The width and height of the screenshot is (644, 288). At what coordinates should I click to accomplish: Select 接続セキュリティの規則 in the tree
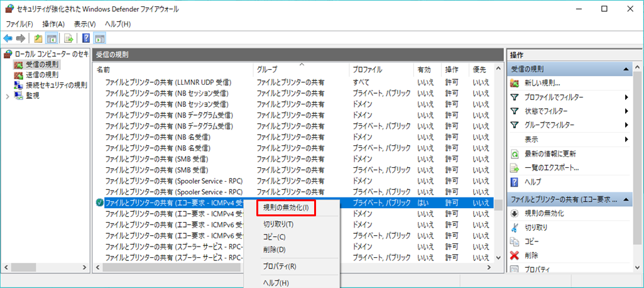[57, 85]
